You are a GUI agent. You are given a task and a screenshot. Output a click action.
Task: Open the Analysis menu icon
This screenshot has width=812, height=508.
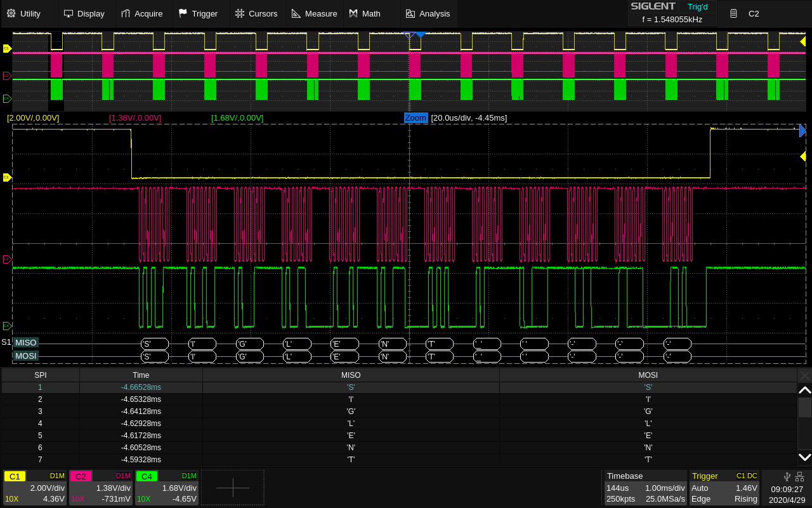tap(410, 13)
